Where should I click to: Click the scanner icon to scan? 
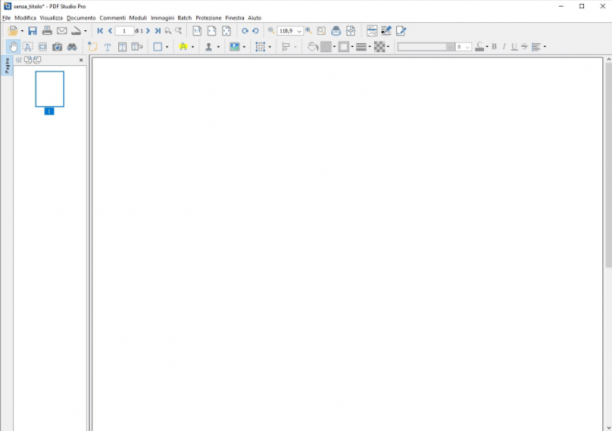click(x=76, y=31)
